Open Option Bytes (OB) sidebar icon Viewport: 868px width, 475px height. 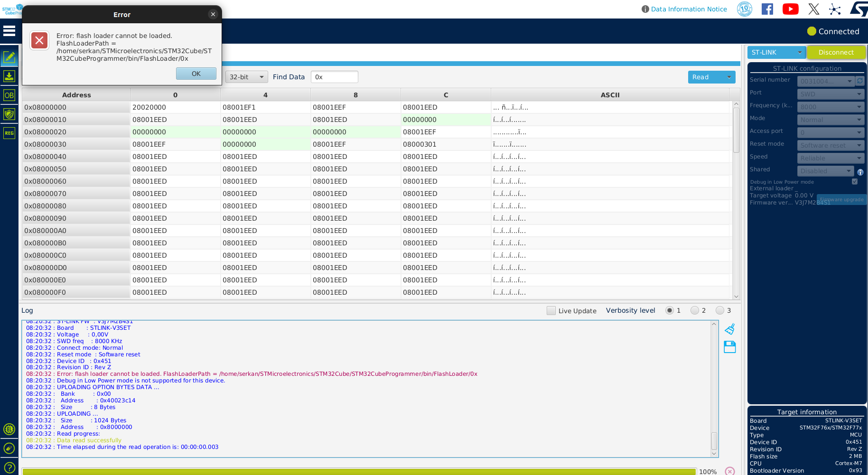9,95
